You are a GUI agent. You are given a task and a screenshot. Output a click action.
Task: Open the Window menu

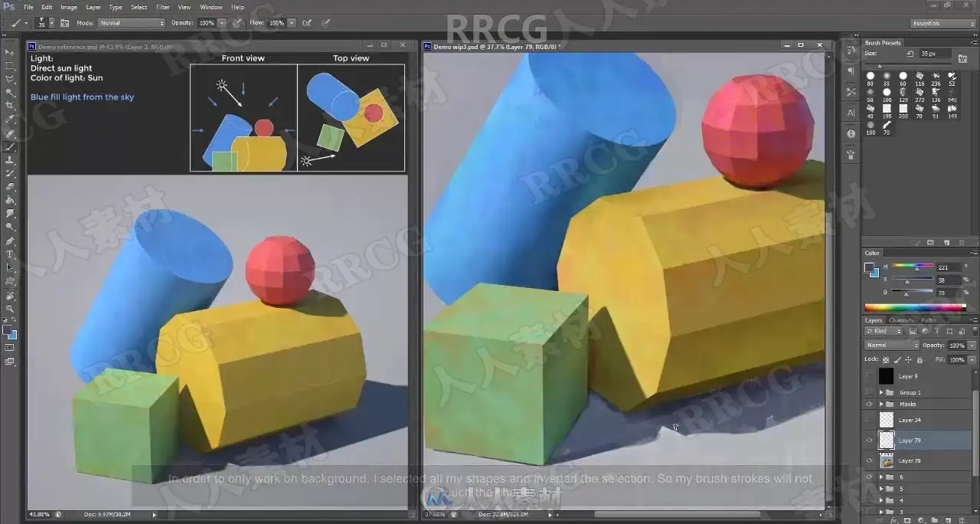(211, 7)
